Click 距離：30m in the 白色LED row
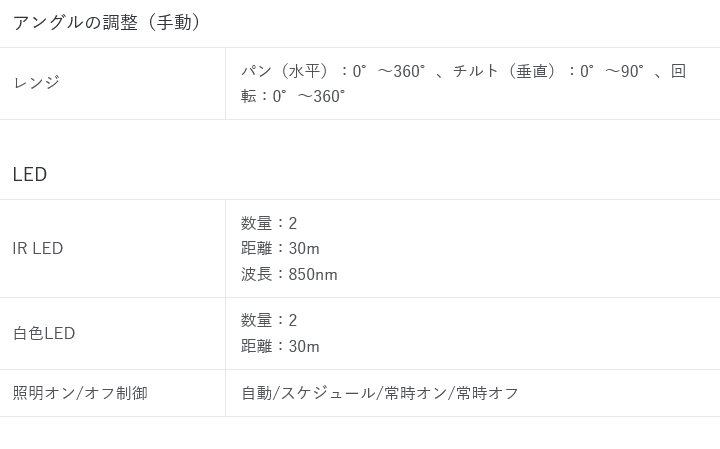The height and width of the screenshot is (449, 720). coord(280,346)
